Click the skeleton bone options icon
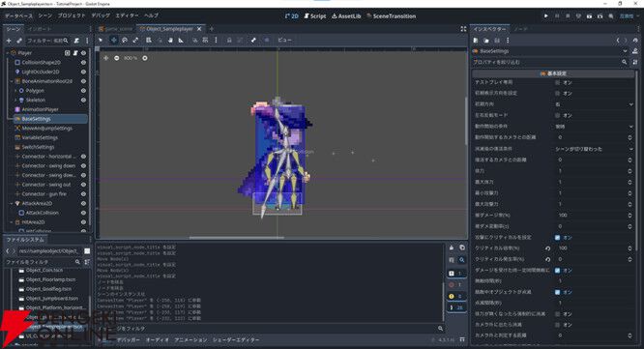Viewport: 644px width, 349px height. [x=253, y=40]
